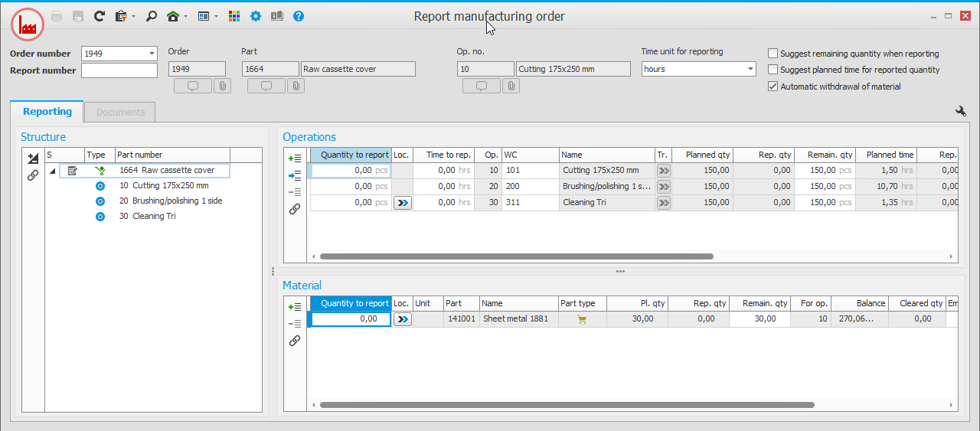Click the comment button under Part field
The height and width of the screenshot is (431, 980).
pyautogui.click(x=266, y=86)
